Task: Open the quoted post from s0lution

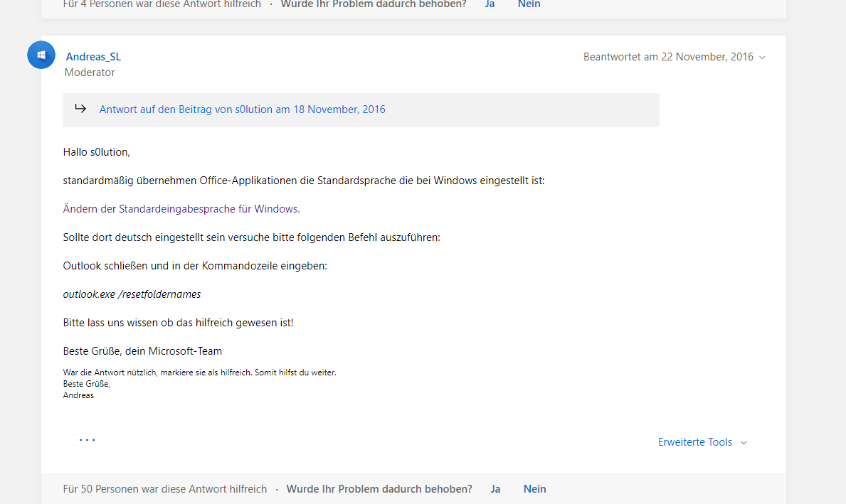Action: click(242, 109)
